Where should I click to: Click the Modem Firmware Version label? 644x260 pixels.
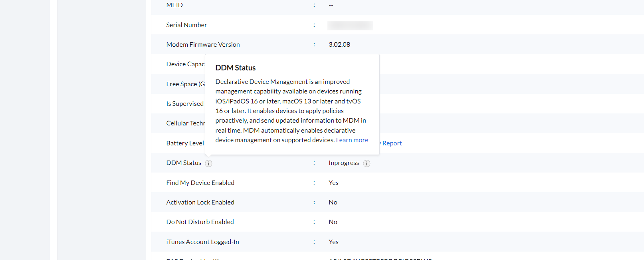[203, 45]
